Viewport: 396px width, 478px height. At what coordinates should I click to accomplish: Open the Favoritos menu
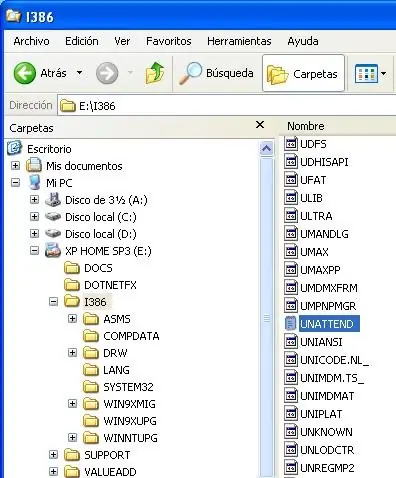pos(169,41)
